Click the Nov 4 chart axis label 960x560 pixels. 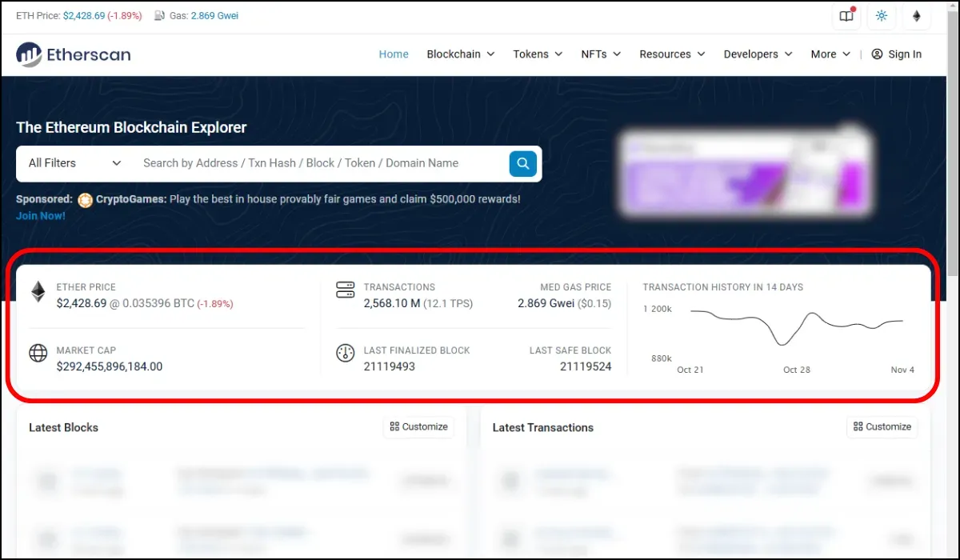[x=902, y=370]
